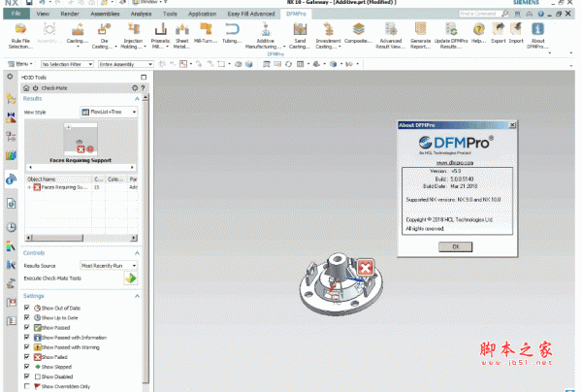582x392 pixels.
Task: Toggle Show Passed checkbox
Action: pyautogui.click(x=27, y=327)
